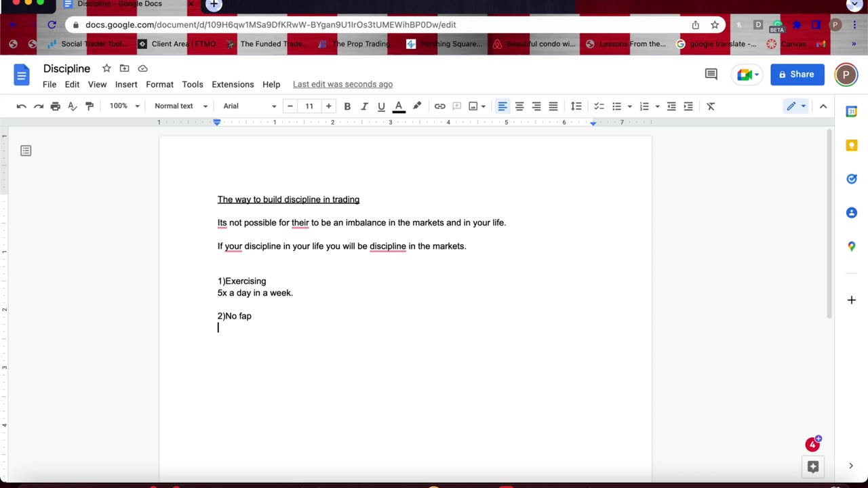
Task: Open the Format menu
Action: (159, 85)
